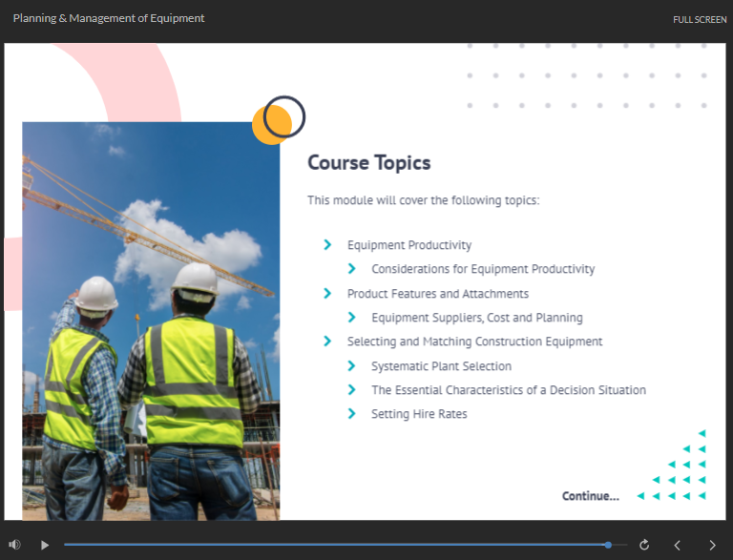Replay the slide with the reload icon
The height and width of the screenshot is (560, 733).
[644, 545]
